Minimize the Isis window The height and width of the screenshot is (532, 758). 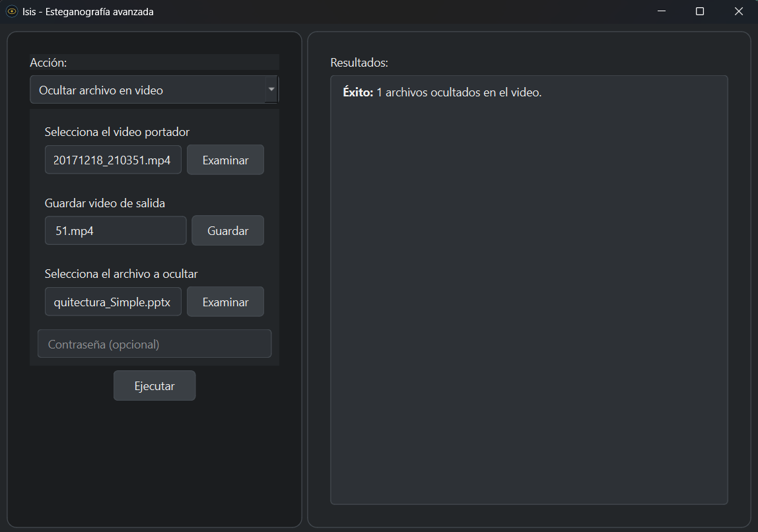pyautogui.click(x=662, y=11)
